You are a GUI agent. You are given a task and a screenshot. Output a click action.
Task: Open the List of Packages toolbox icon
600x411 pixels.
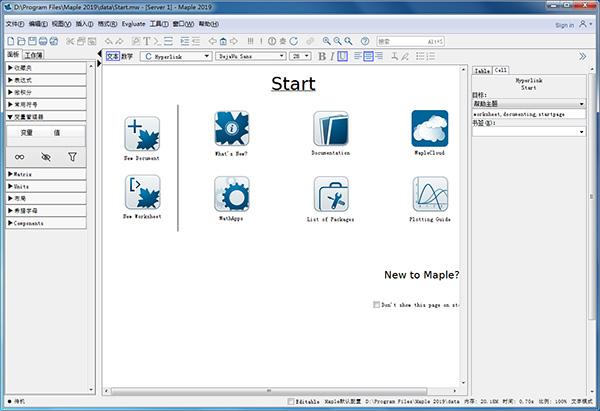(x=331, y=194)
